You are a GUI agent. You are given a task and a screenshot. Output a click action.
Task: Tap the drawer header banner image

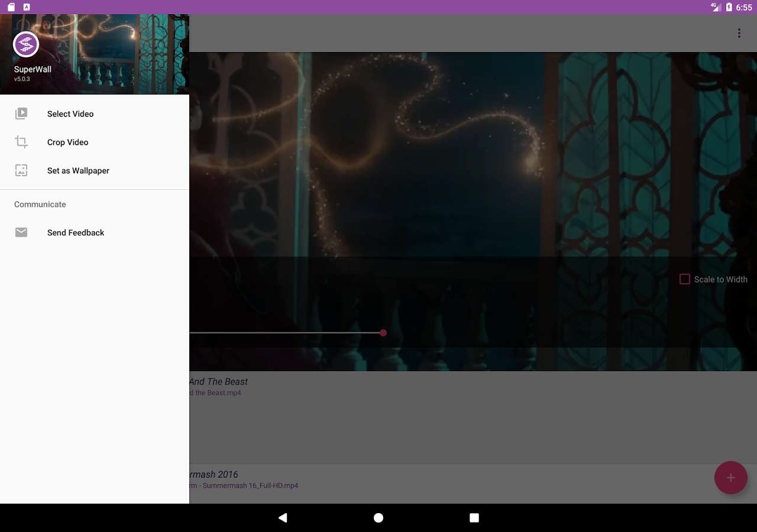click(x=118, y=53)
